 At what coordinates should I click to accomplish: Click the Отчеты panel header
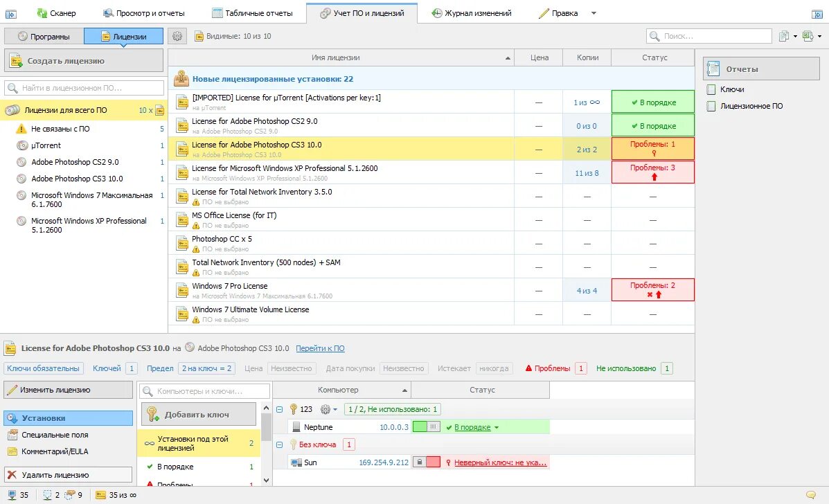761,69
